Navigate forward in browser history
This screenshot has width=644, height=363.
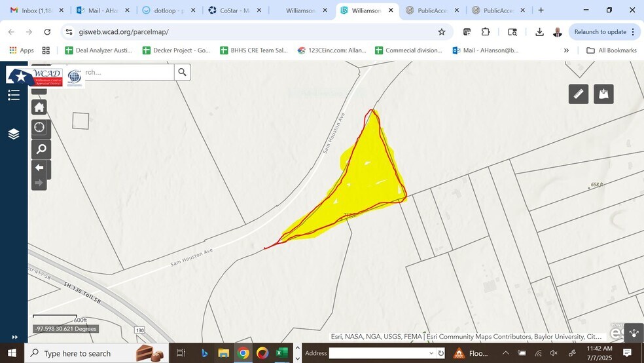(x=29, y=31)
